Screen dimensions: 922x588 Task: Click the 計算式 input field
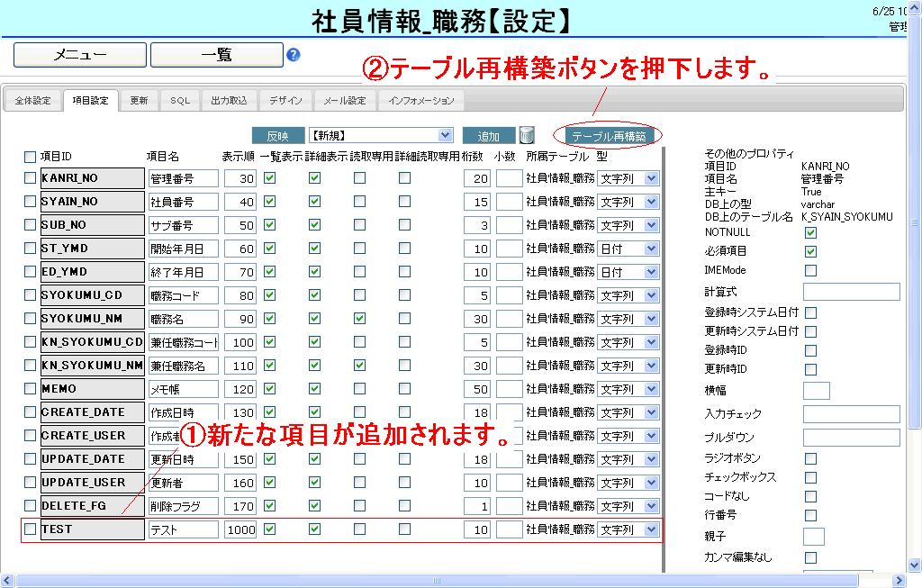[x=851, y=292]
